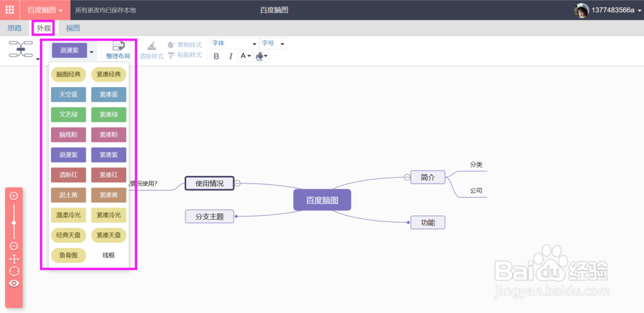Select the 功能 node
644x313 pixels.
[428, 223]
